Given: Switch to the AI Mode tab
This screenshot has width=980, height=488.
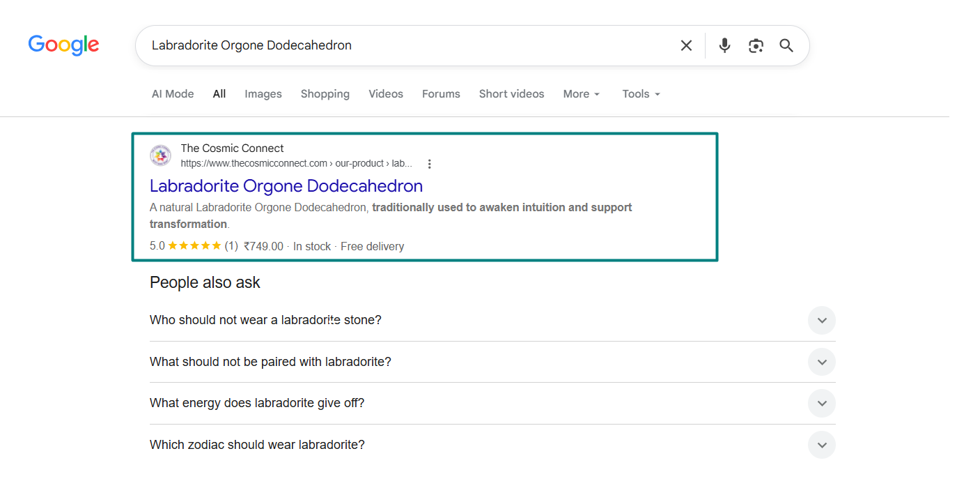Looking at the screenshot, I should [x=173, y=94].
